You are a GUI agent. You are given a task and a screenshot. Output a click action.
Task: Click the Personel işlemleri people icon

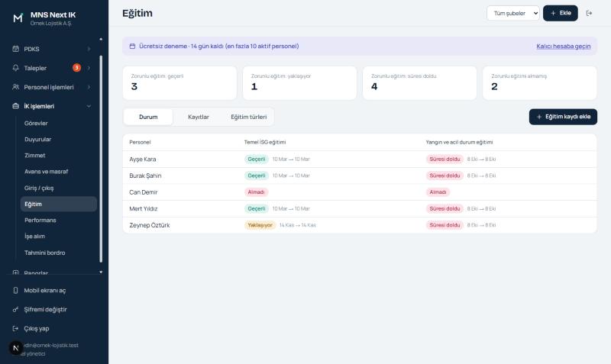[15, 87]
